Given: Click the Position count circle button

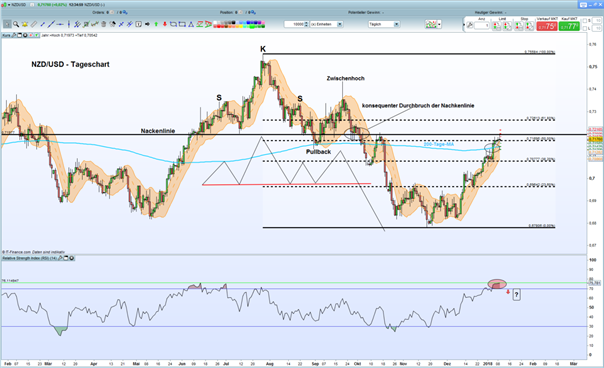Looking at the screenshot, I should (240, 12).
